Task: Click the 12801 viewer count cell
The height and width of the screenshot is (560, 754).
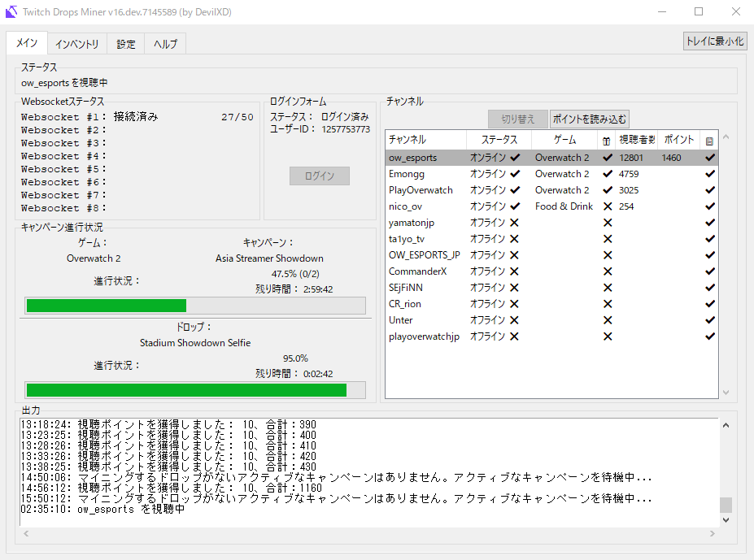Action: [x=631, y=158]
